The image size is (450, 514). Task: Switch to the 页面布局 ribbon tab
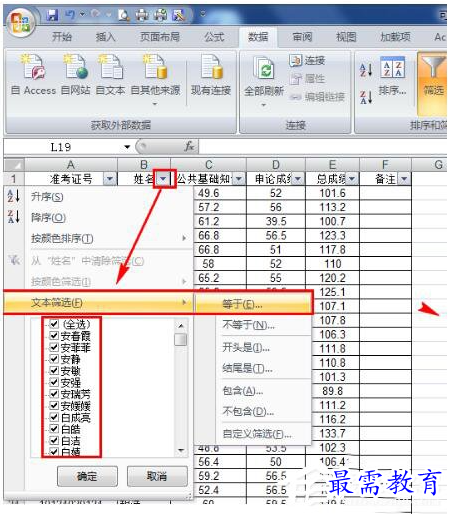160,37
